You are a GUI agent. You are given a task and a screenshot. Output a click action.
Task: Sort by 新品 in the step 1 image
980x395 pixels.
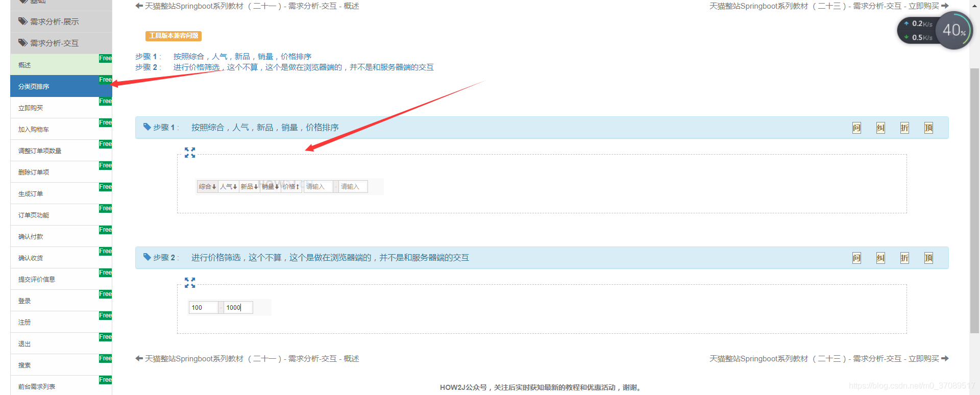249,187
